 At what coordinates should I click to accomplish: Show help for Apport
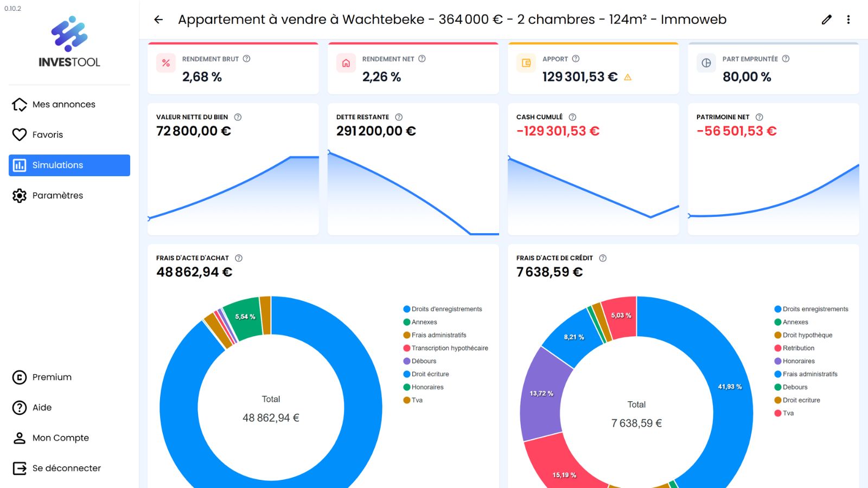576,59
